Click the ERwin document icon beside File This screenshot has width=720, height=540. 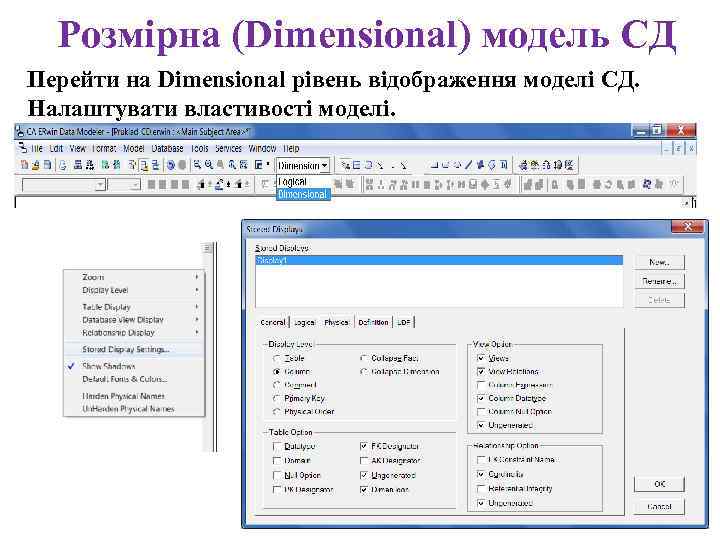tap(22, 148)
